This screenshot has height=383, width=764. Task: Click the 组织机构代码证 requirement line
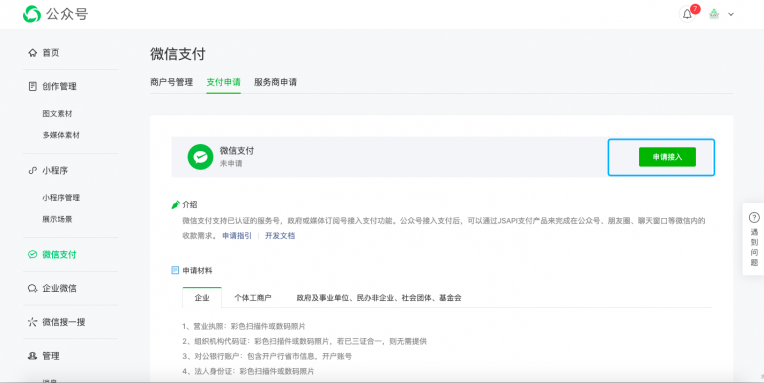[x=304, y=341]
